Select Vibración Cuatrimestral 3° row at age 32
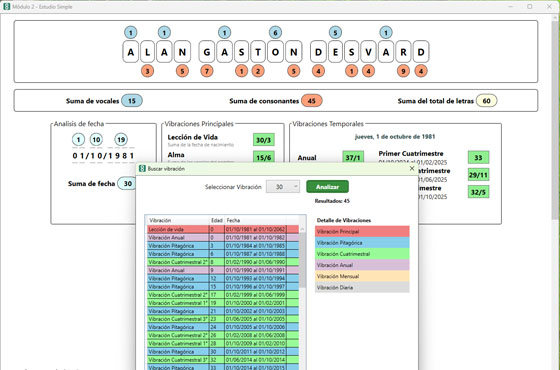Image resolution: width=560 pixels, height=370 pixels. click(223, 360)
